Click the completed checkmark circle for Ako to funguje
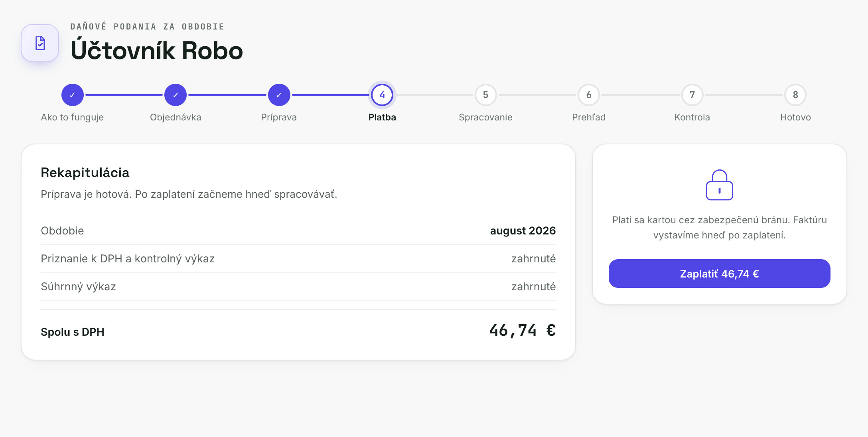Image resolution: width=868 pixels, height=437 pixels. pyautogui.click(x=72, y=95)
